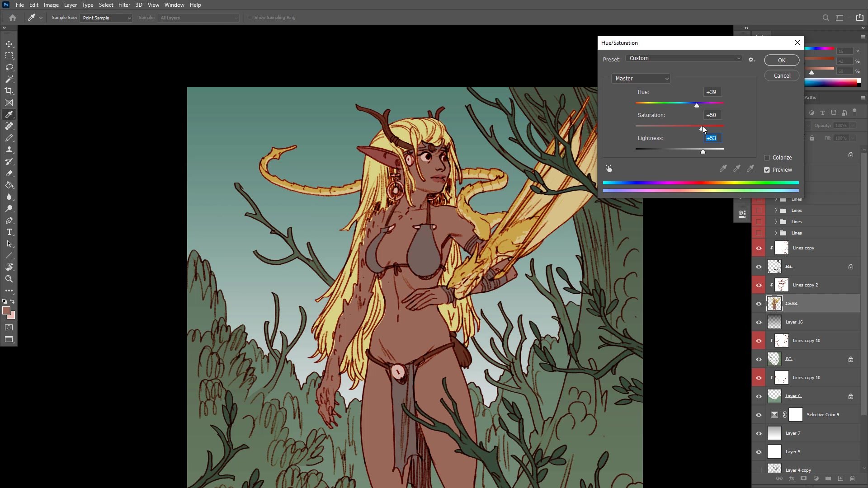The height and width of the screenshot is (488, 868).
Task: Open the Master channel dropdown
Action: (641, 79)
